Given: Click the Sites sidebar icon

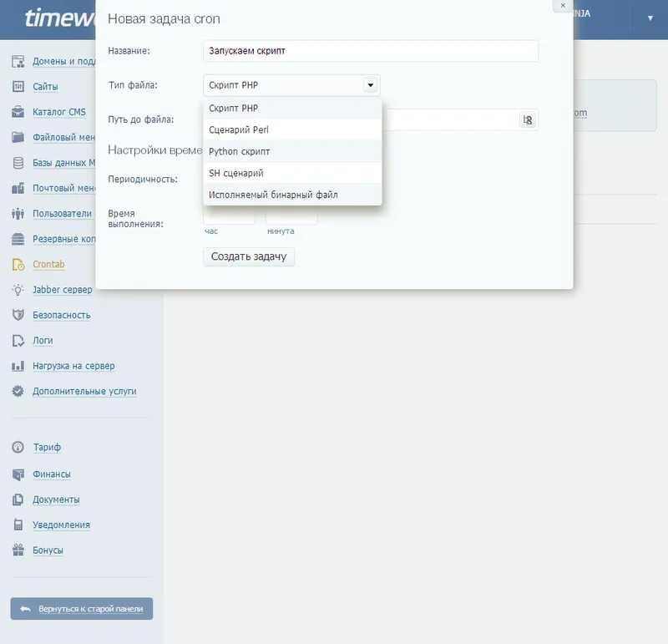Looking at the screenshot, I should tap(18, 87).
